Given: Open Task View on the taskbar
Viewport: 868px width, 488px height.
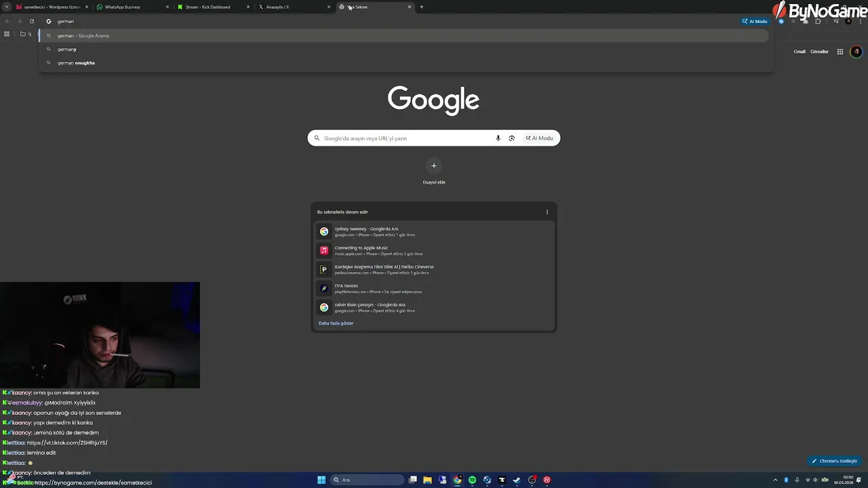Looking at the screenshot, I should point(412,480).
